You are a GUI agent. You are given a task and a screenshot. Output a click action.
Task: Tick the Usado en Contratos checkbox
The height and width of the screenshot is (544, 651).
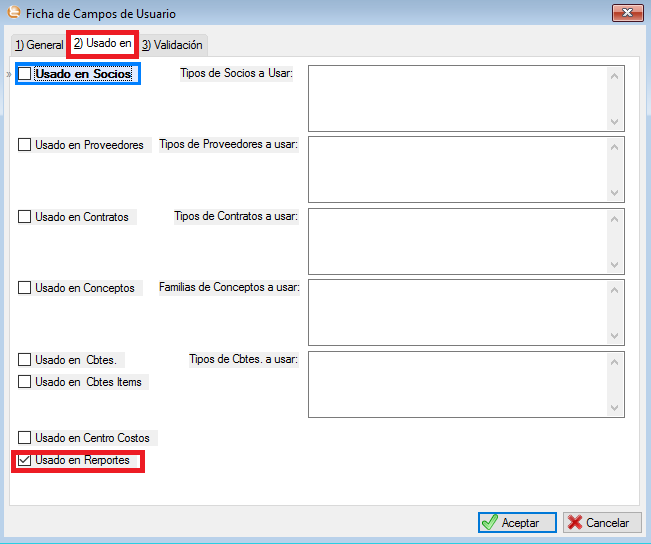25,217
